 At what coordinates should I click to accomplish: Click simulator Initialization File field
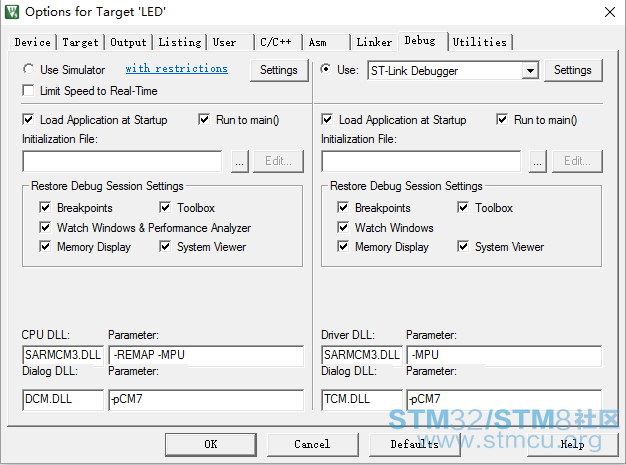(122, 161)
